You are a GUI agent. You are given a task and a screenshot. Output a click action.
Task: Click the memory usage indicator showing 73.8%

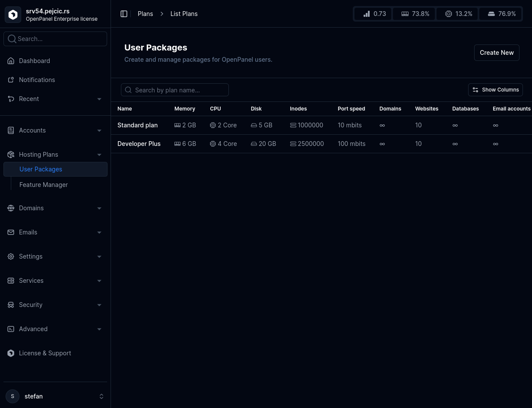click(414, 13)
